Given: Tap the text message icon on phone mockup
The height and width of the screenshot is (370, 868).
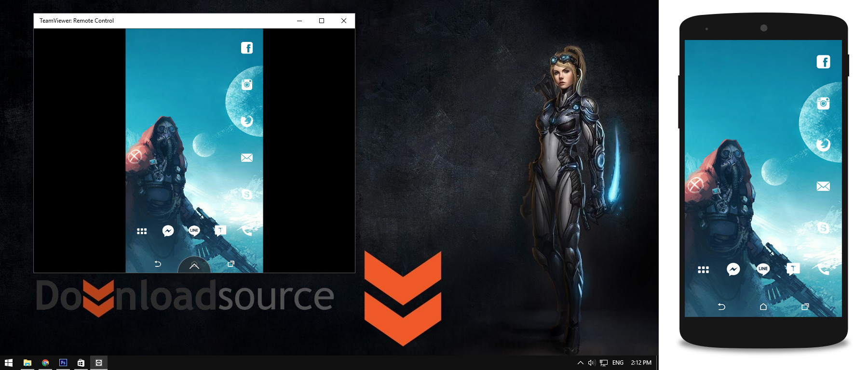Looking at the screenshot, I should click(x=793, y=269).
